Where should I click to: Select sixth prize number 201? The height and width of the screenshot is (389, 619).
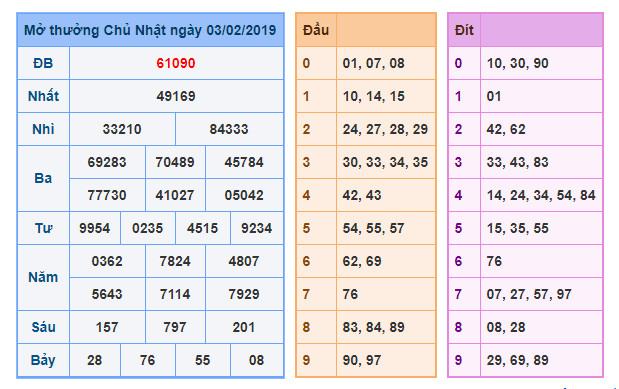(x=244, y=327)
